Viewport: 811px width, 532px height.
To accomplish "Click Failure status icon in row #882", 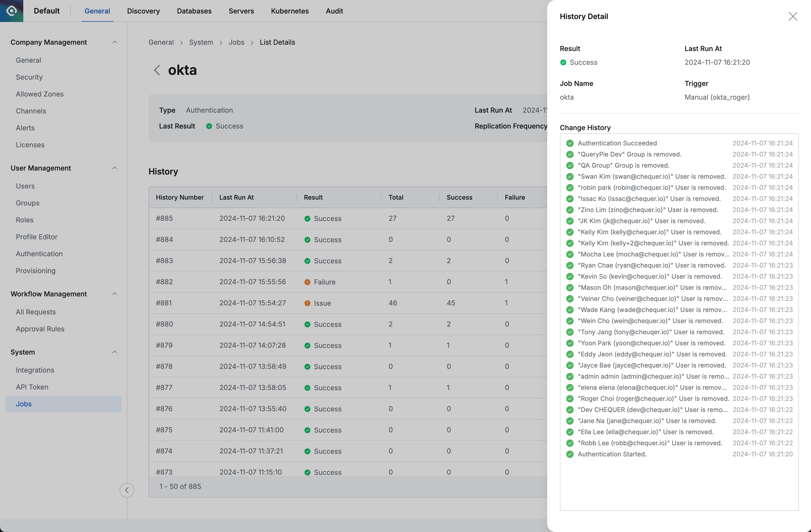I will (x=307, y=282).
